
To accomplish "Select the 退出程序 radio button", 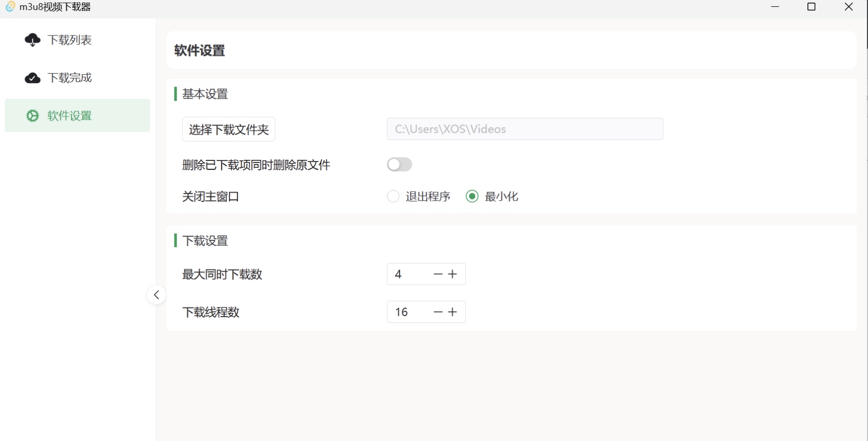I will click(393, 196).
